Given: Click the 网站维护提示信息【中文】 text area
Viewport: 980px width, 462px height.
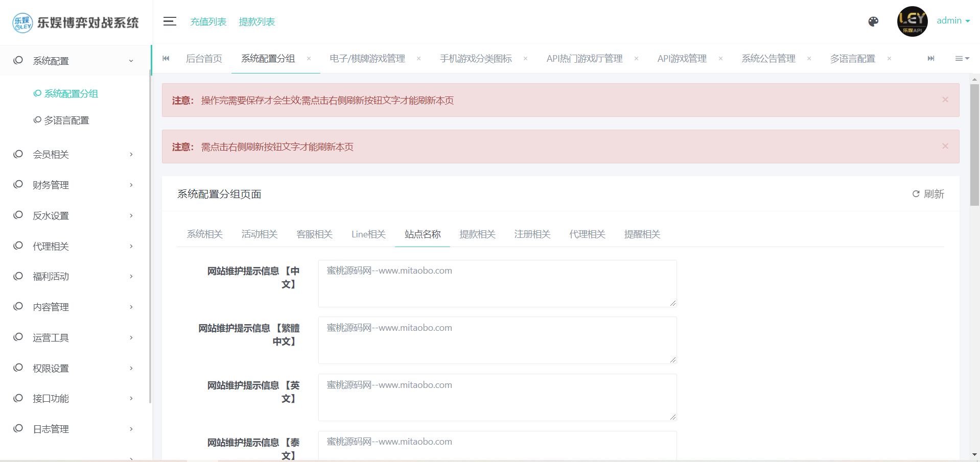Looking at the screenshot, I should pos(497,283).
